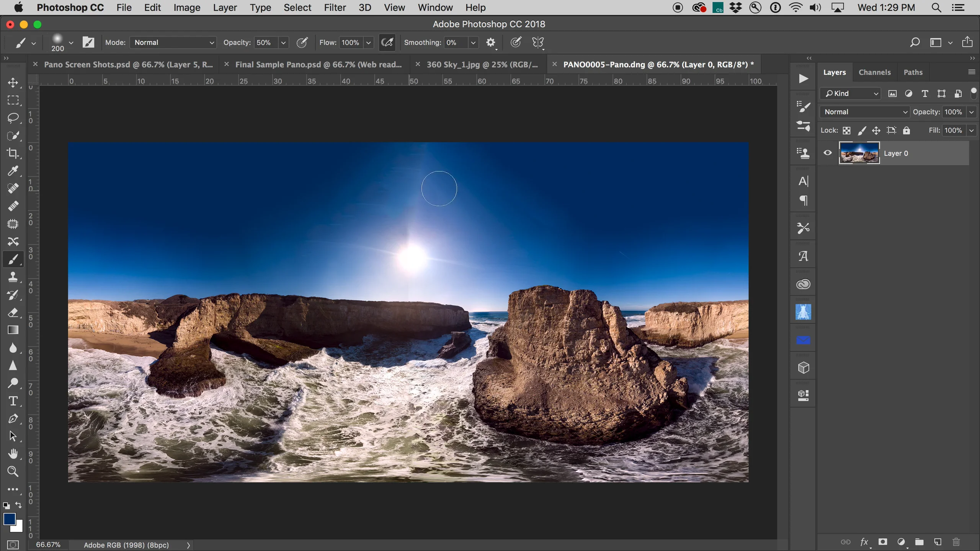
Task: Enable lock all for Layer 0
Action: [906, 130]
